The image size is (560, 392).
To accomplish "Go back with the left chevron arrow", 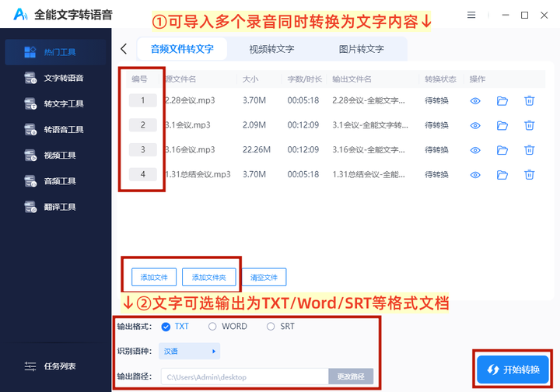I will pos(124,49).
